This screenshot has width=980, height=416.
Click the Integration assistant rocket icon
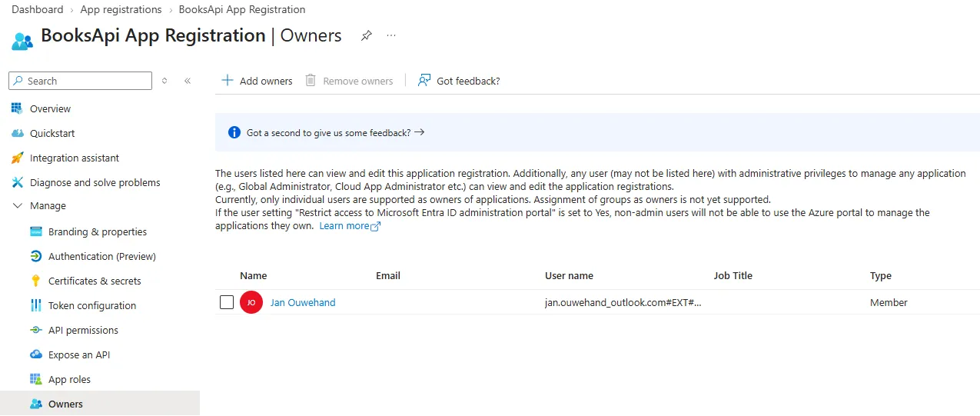click(x=17, y=158)
